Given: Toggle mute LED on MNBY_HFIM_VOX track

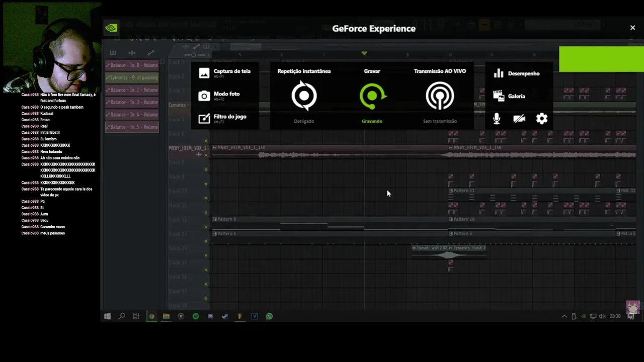Looking at the screenshot, I should (206, 155).
